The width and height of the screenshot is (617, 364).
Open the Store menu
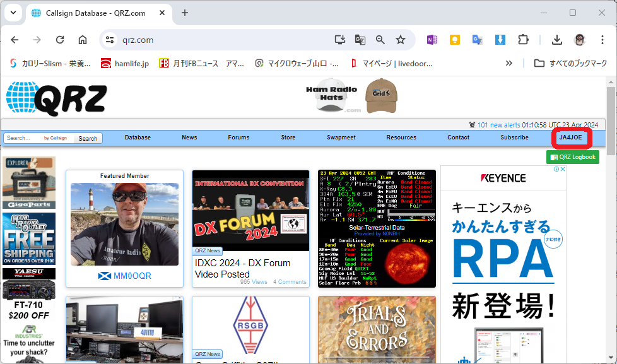pos(288,138)
